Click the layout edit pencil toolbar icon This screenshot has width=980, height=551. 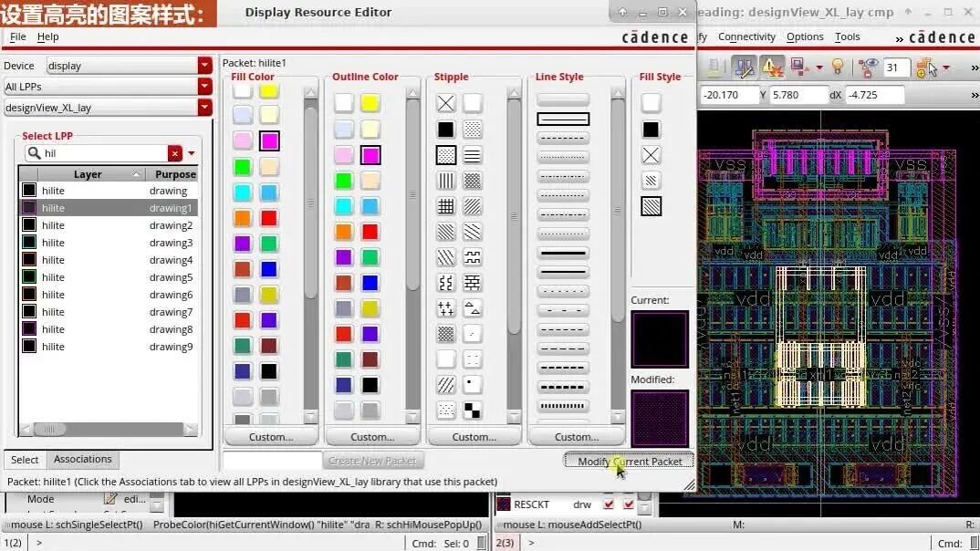(x=744, y=67)
